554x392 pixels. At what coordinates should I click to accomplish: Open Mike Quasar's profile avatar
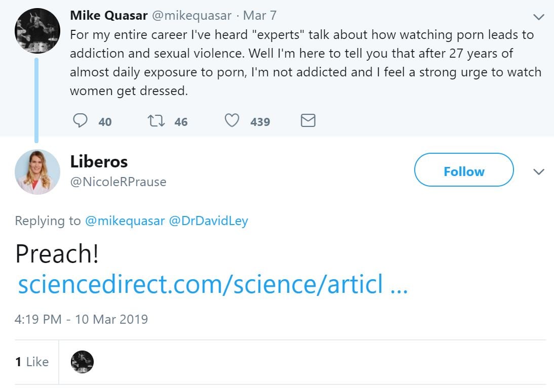pyautogui.click(x=37, y=31)
